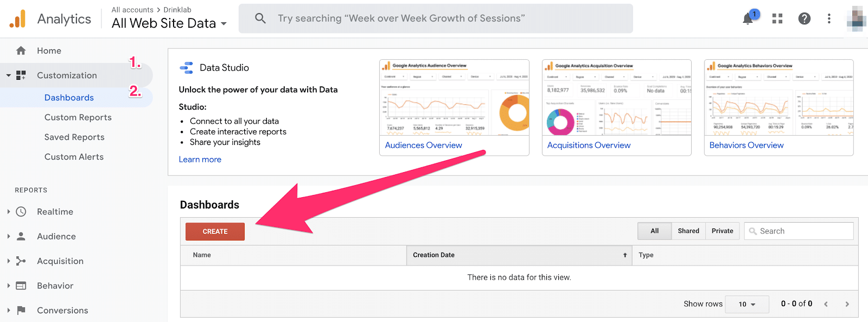Click the Customization grid icon
The width and height of the screenshot is (868, 322).
(21, 75)
